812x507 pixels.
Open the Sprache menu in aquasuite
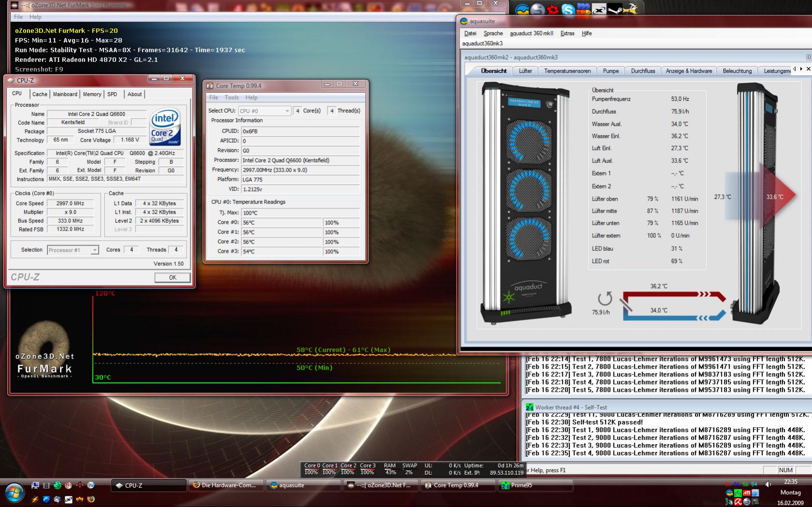pos(493,33)
